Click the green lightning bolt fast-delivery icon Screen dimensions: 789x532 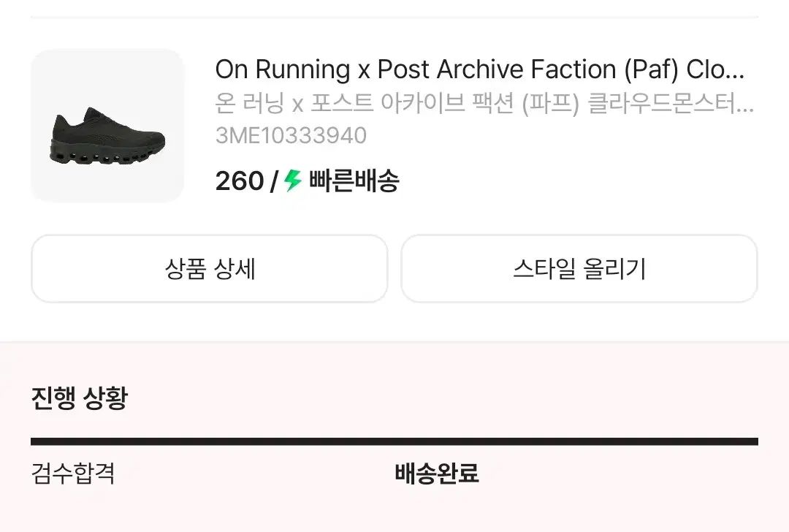292,180
